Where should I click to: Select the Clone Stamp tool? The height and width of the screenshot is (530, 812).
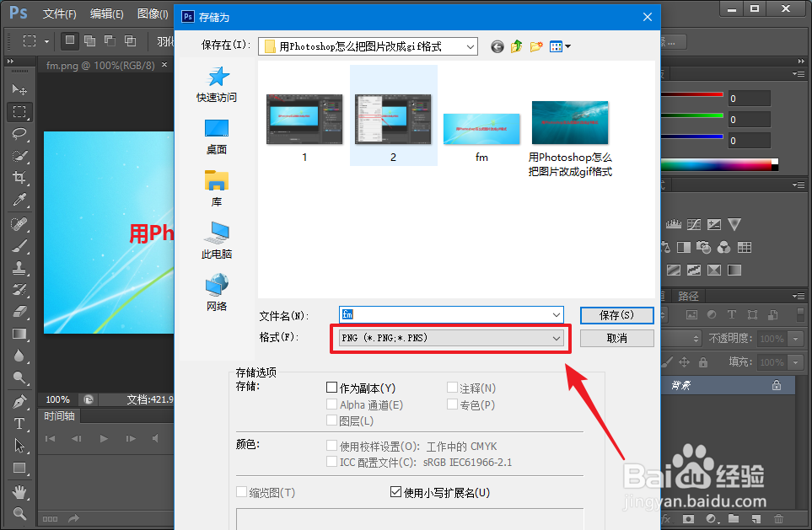19,268
